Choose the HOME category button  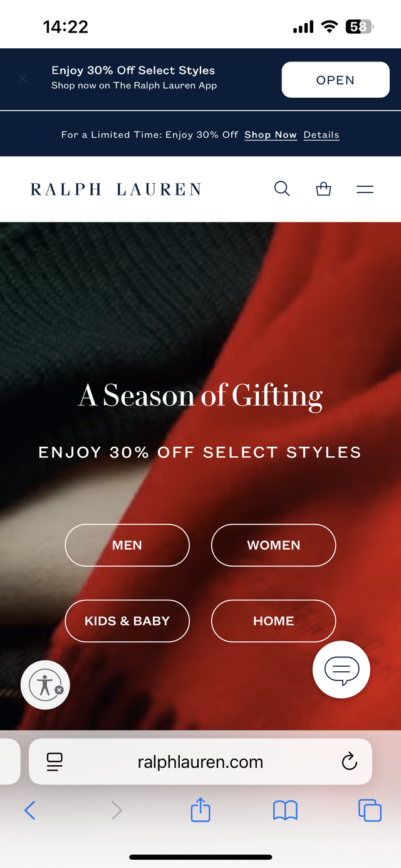[x=274, y=621]
